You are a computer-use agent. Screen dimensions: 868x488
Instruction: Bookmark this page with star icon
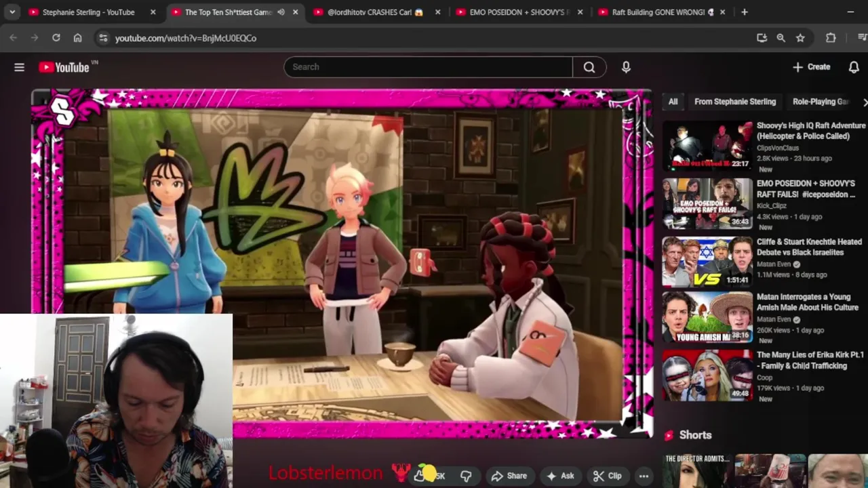(800, 38)
